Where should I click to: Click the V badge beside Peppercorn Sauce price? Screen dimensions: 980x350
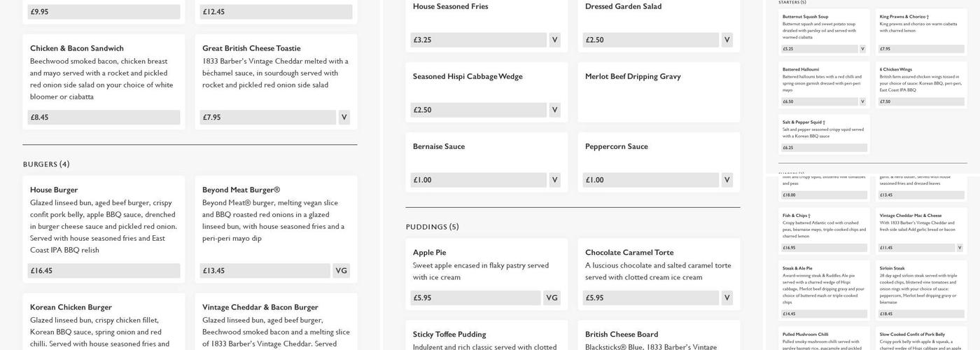(727, 180)
